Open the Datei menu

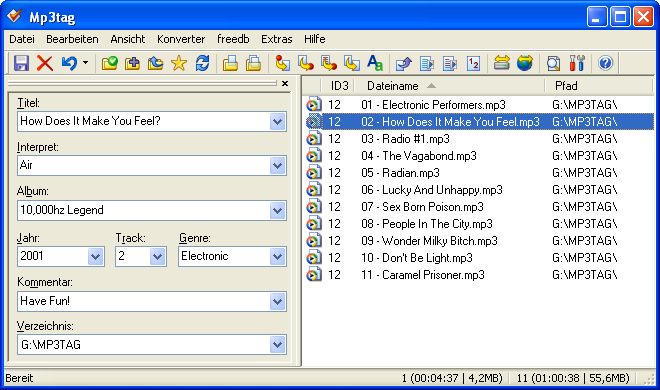coord(22,39)
